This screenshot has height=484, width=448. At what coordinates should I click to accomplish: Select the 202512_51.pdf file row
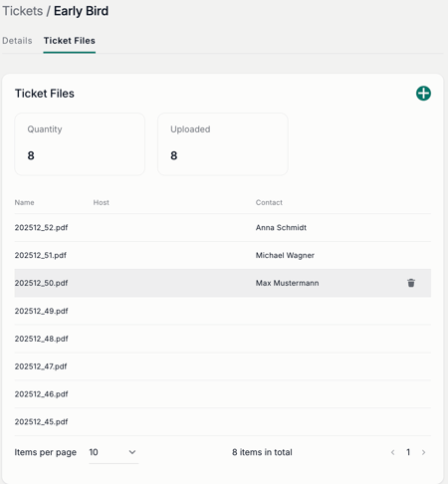(x=223, y=255)
